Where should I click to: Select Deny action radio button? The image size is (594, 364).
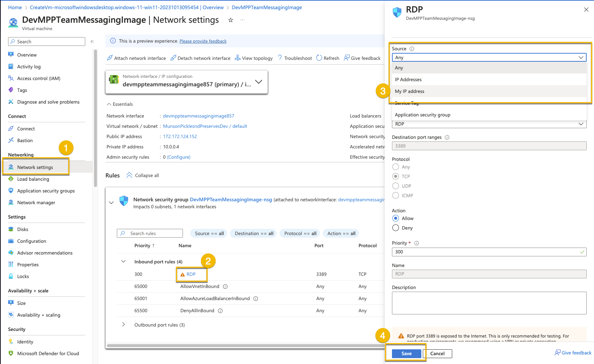[x=396, y=228]
